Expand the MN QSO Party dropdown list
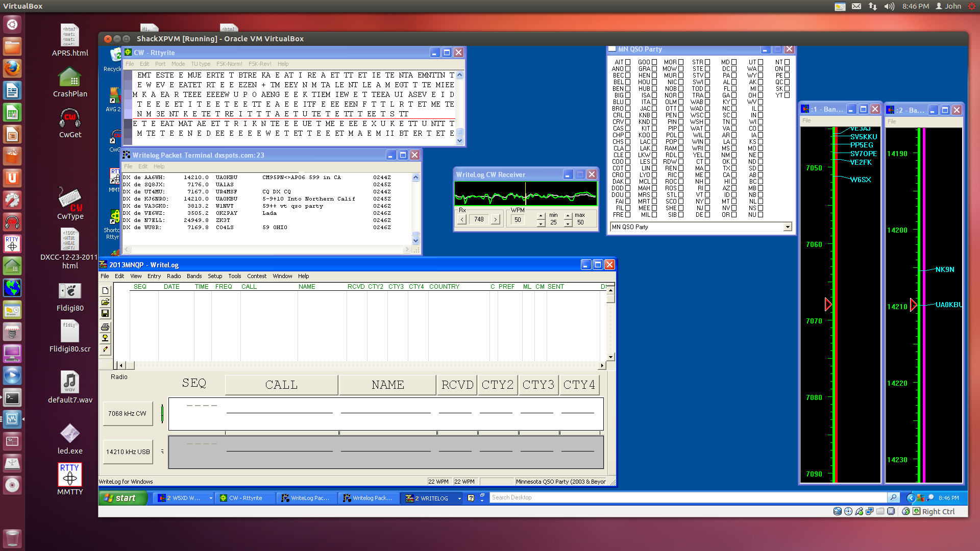 (x=788, y=227)
